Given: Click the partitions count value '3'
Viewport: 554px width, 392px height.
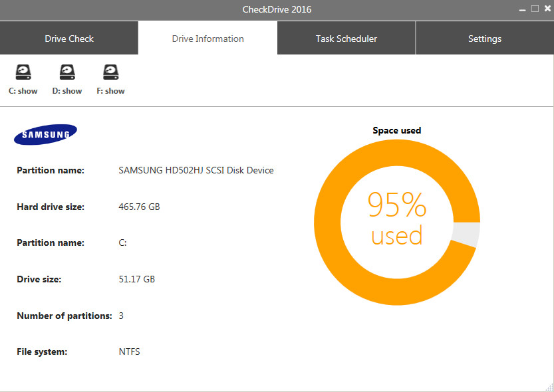Looking at the screenshot, I should 121,316.
